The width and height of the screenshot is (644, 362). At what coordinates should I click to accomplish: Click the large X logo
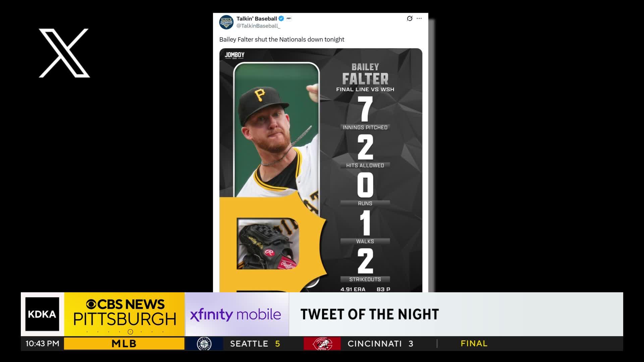click(64, 53)
